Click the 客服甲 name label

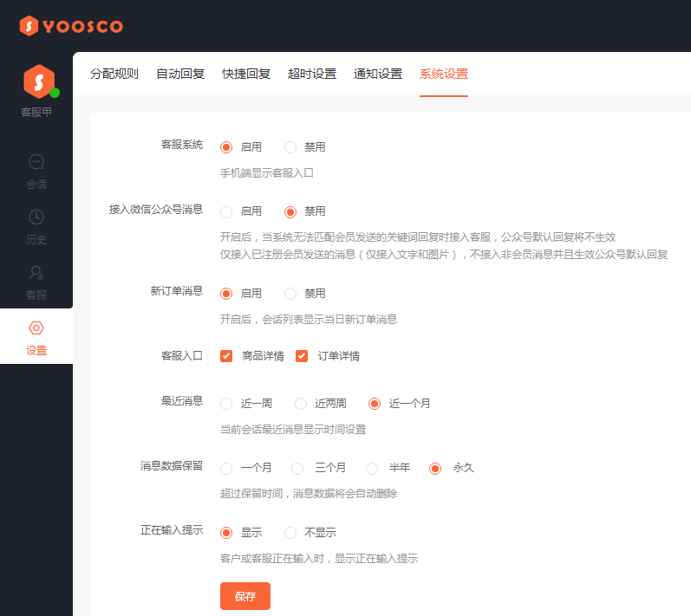tap(36, 112)
